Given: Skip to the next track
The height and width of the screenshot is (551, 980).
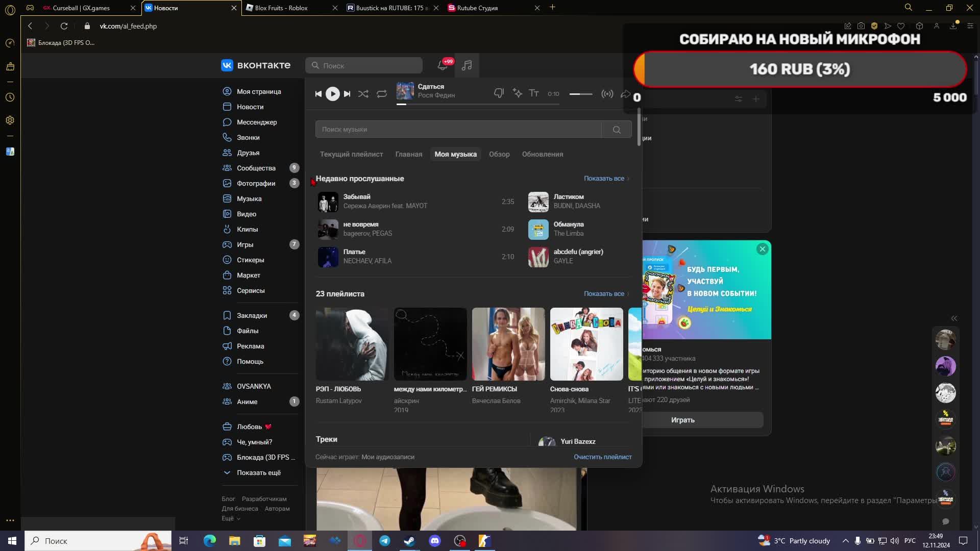Looking at the screenshot, I should (347, 94).
